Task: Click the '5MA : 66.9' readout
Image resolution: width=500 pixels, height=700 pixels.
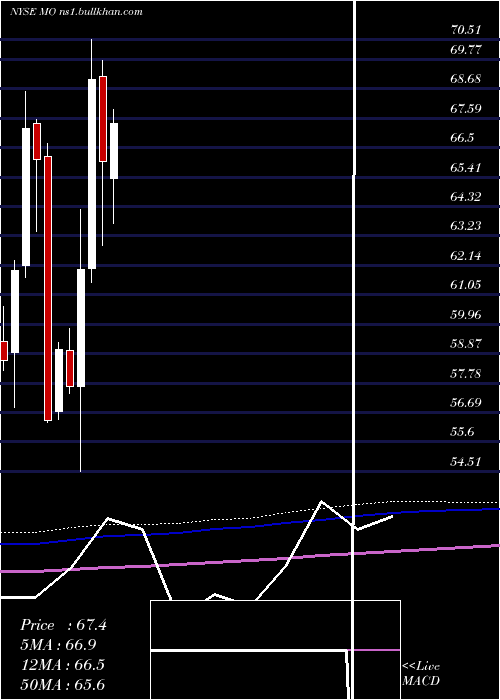Action: click(x=58, y=645)
